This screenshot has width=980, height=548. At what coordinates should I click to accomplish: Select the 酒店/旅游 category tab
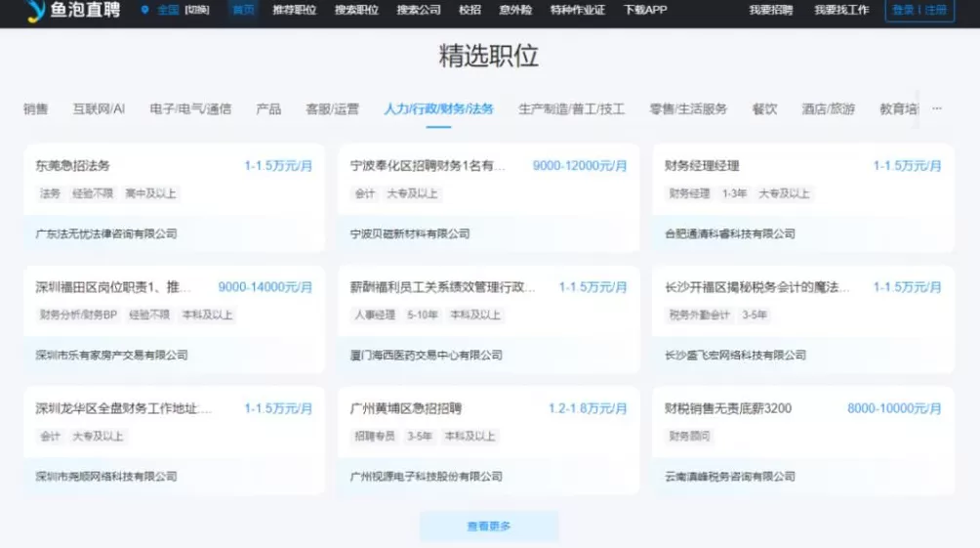[828, 108]
